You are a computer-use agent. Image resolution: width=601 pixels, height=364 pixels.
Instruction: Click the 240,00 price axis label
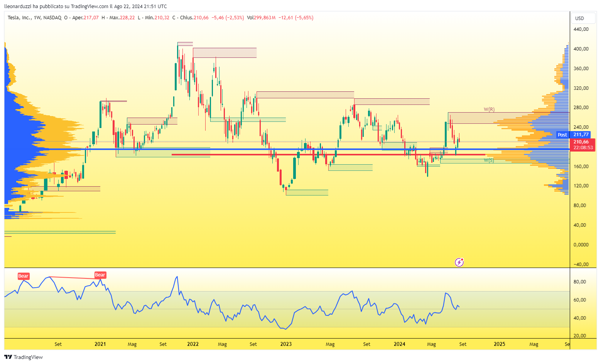[x=581, y=127]
